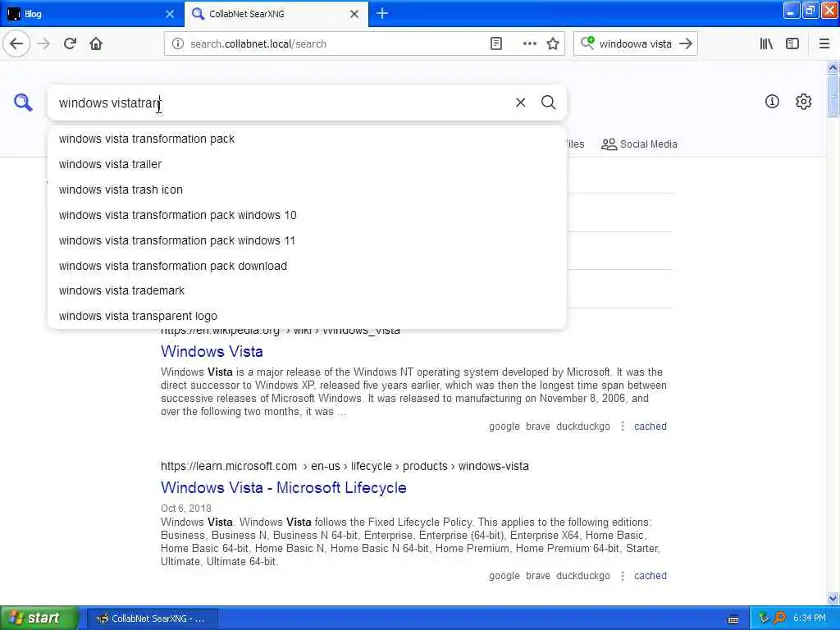Close the Blog tab
This screenshot has height=630, width=840.
(170, 14)
